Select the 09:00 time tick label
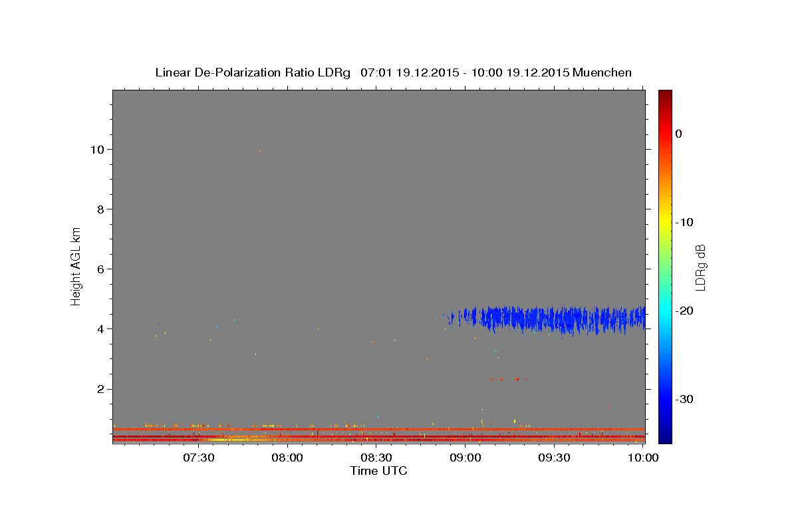The height and width of the screenshot is (532, 798). pos(465,458)
